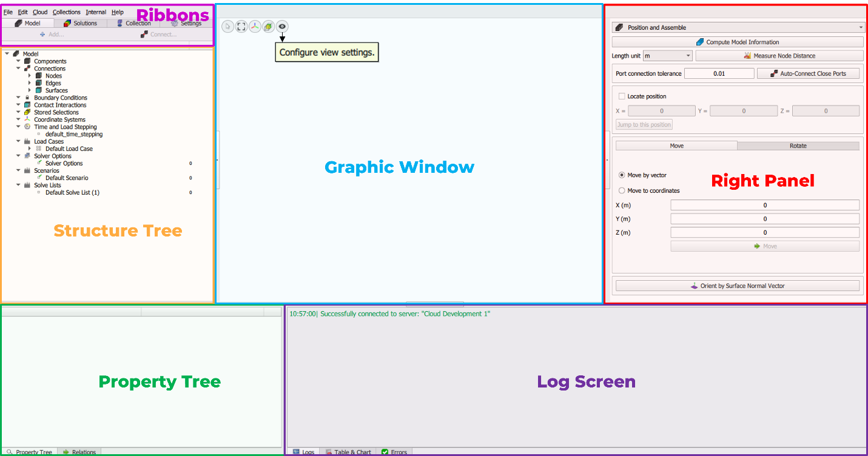868x456 pixels.
Task: Collapse the Model root node arrow
Action: click(x=7, y=54)
